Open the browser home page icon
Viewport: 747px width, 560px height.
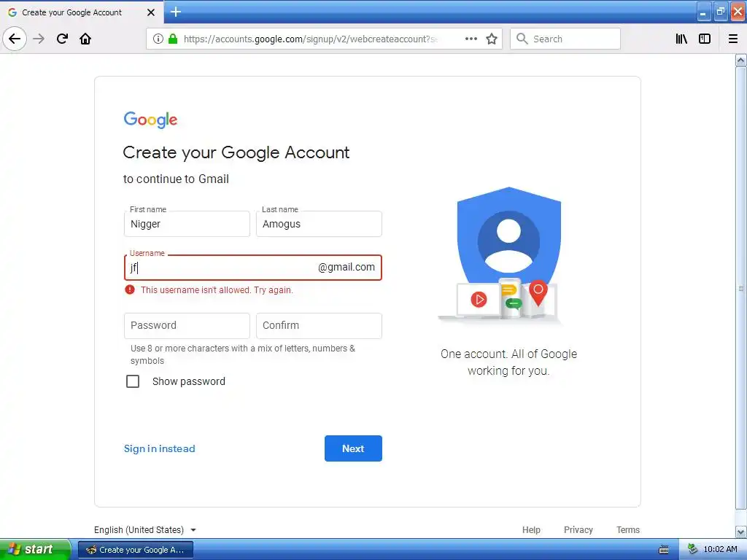[85, 39]
